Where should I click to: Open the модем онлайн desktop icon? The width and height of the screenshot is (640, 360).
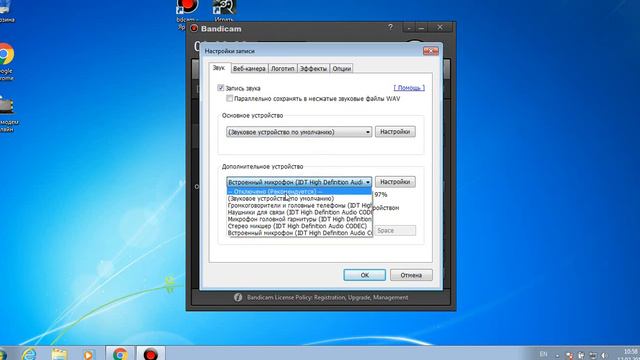point(8,114)
